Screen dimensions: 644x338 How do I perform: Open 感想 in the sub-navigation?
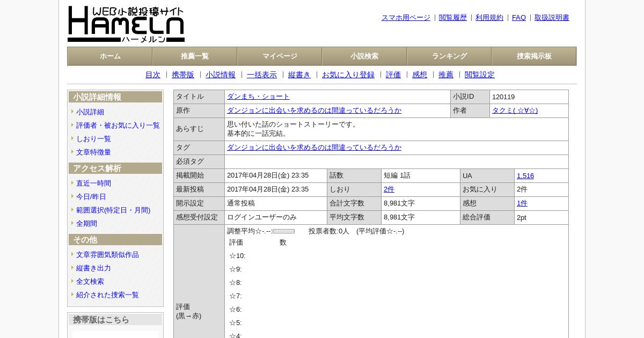420,75
